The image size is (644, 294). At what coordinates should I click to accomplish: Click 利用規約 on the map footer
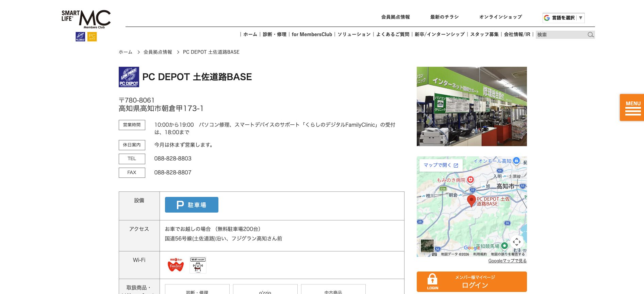tap(480, 254)
